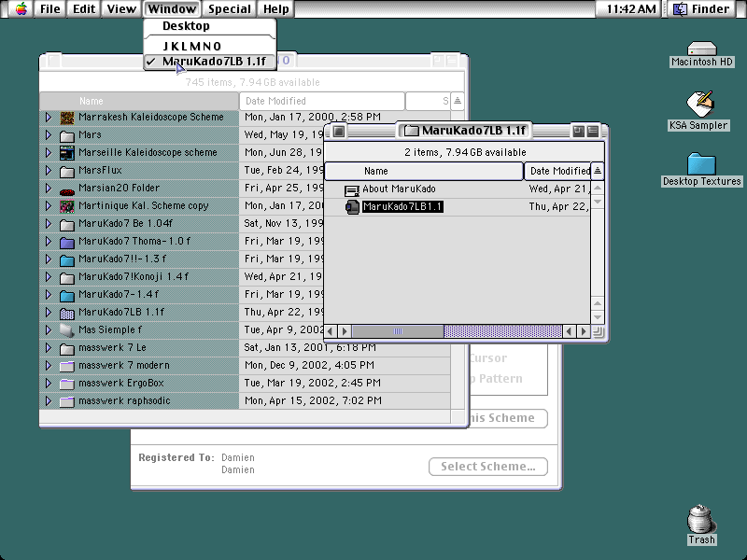Image resolution: width=747 pixels, height=560 pixels.
Task: Select 'Mas Siemple f' row name
Action: point(110,330)
